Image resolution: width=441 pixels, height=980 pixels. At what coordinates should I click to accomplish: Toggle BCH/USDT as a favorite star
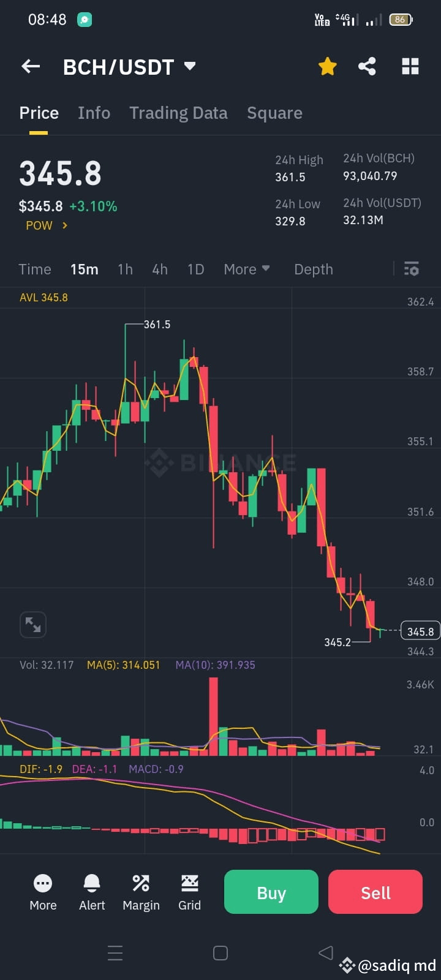[x=327, y=66]
